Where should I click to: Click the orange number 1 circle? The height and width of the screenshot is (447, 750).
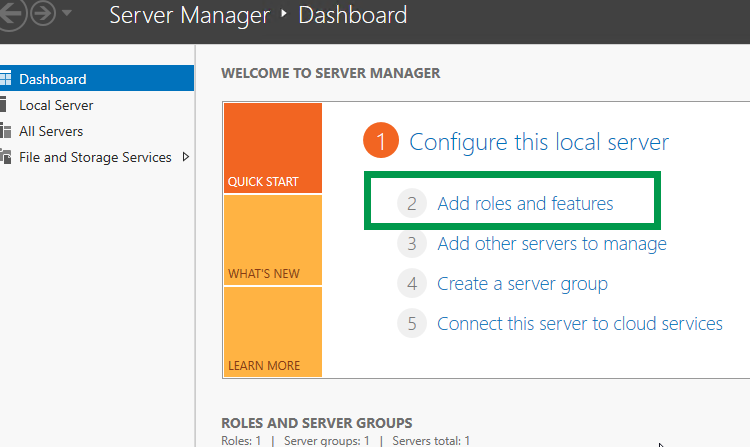coord(381,141)
